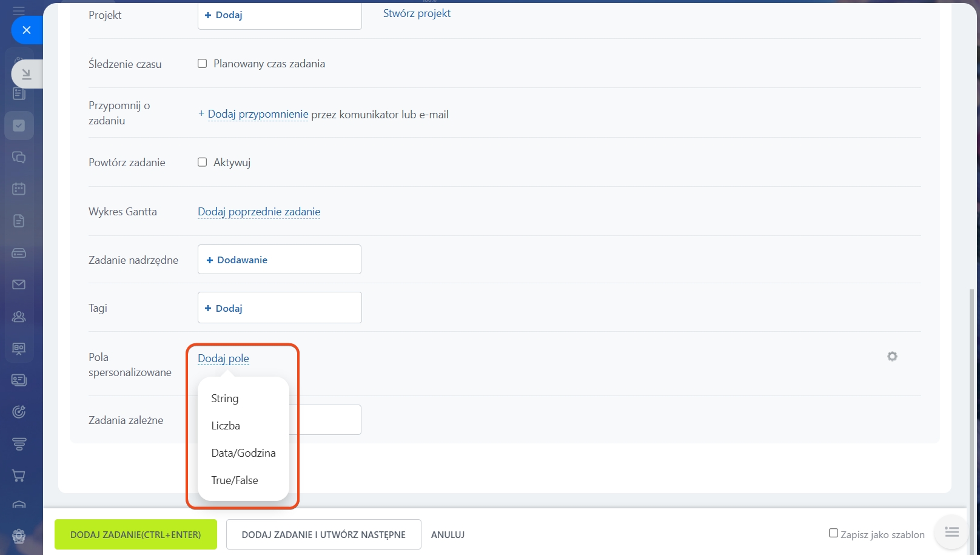Image resolution: width=980 pixels, height=555 pixels.
Task: Open the funnel filter icon in sidebar
Action: click(19, 444)
